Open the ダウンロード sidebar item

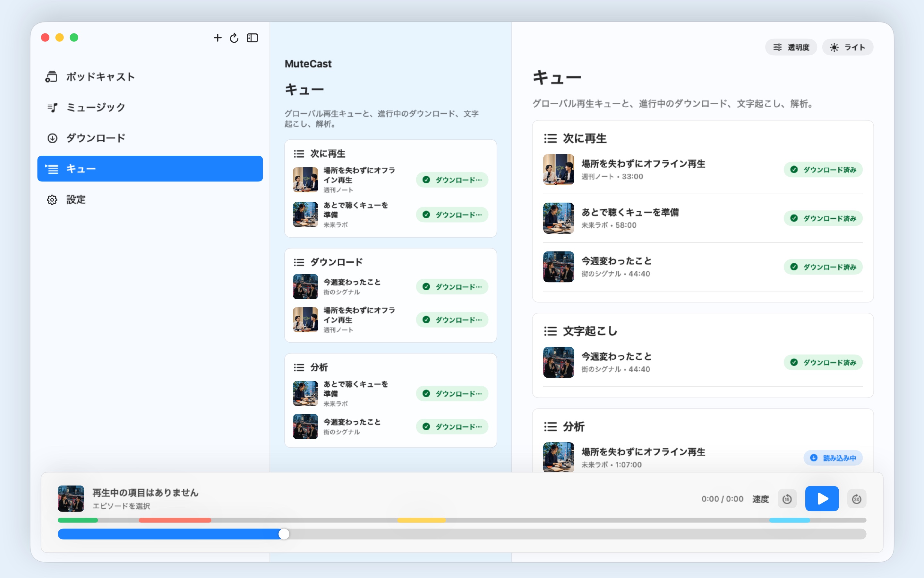point(150,138)
